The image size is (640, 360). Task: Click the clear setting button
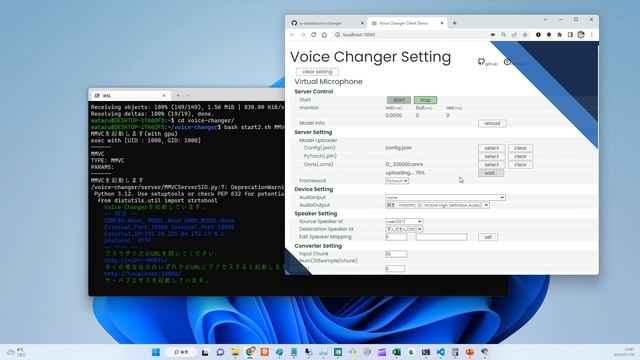pos(317,71)
